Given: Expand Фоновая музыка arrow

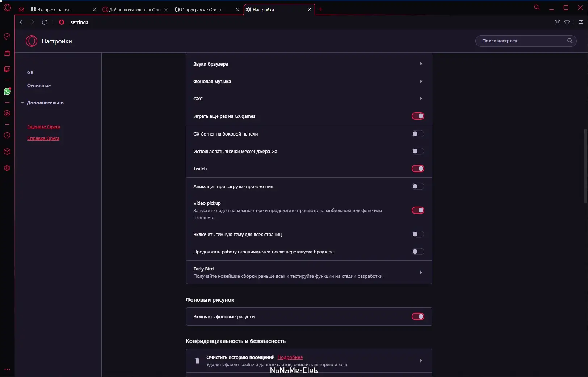Looking at the screenshot, I should click(421, 81).
